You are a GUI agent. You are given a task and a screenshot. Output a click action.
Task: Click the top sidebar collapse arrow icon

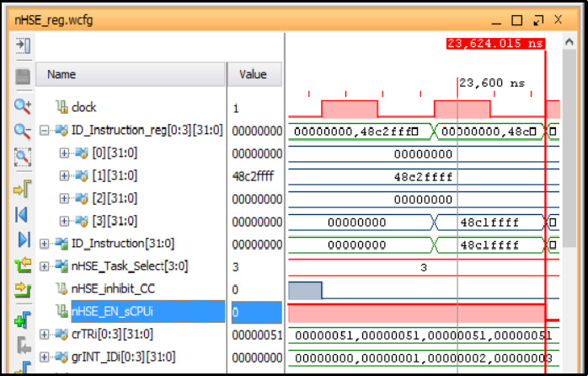pos(22,44)
